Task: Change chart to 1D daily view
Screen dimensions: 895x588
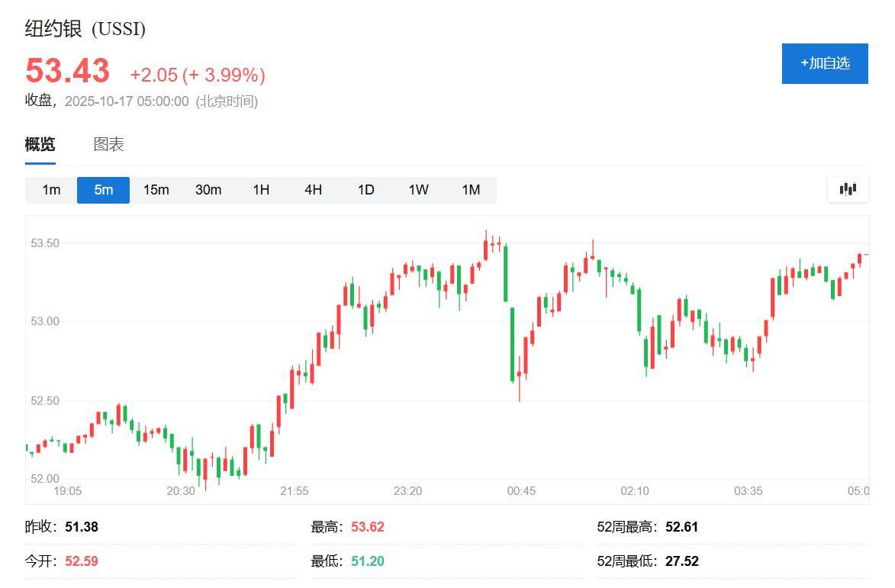Action: point(365,190)
